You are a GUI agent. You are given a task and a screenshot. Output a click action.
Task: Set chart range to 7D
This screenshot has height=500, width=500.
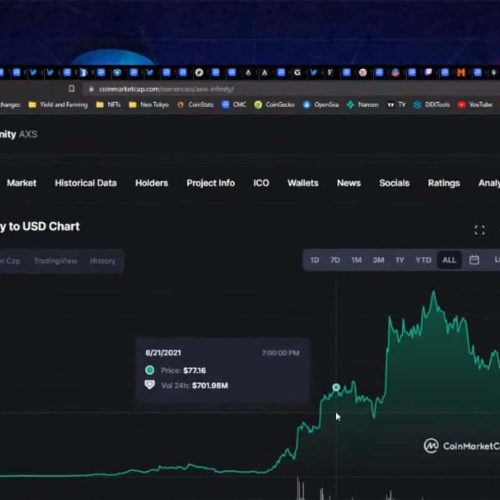click(x=335, y=260)
